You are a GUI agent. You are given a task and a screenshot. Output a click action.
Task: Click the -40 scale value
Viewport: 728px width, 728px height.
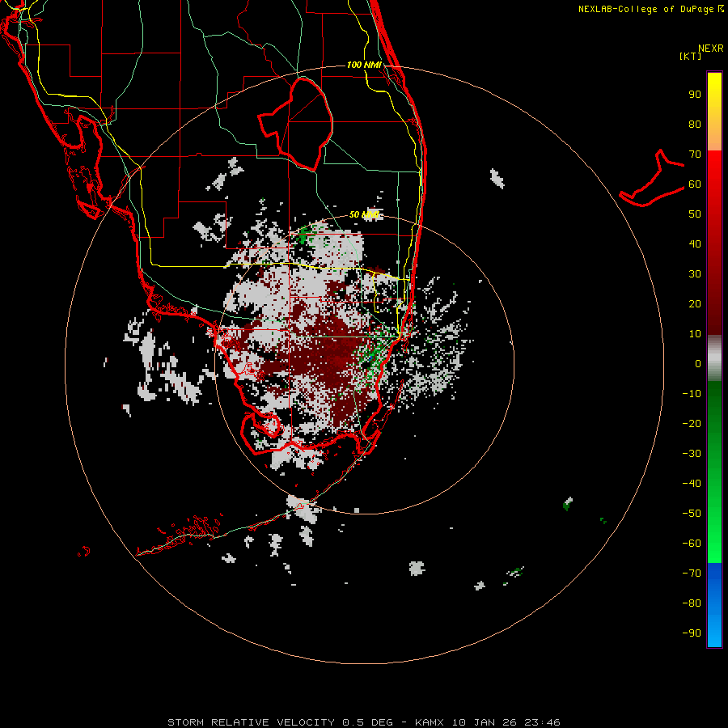coord(692,484)
